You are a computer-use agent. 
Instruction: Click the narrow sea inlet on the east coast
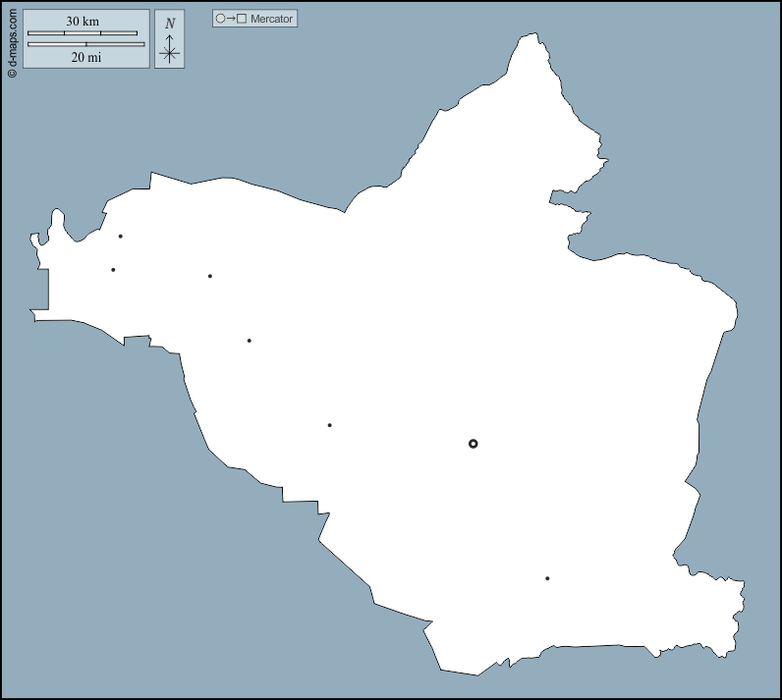tap(566, 206)
